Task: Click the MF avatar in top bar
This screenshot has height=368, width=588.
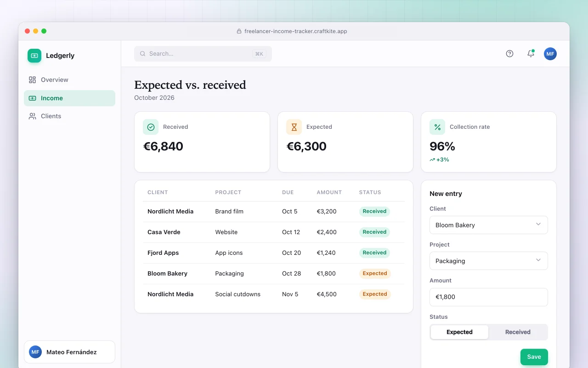Action: tap(550, 54)
